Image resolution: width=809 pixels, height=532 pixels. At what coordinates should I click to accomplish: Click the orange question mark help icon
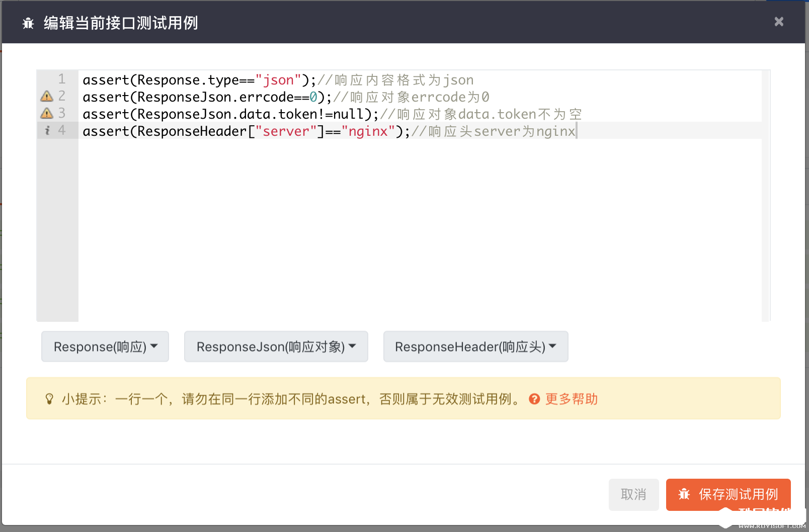coord(534,399)
